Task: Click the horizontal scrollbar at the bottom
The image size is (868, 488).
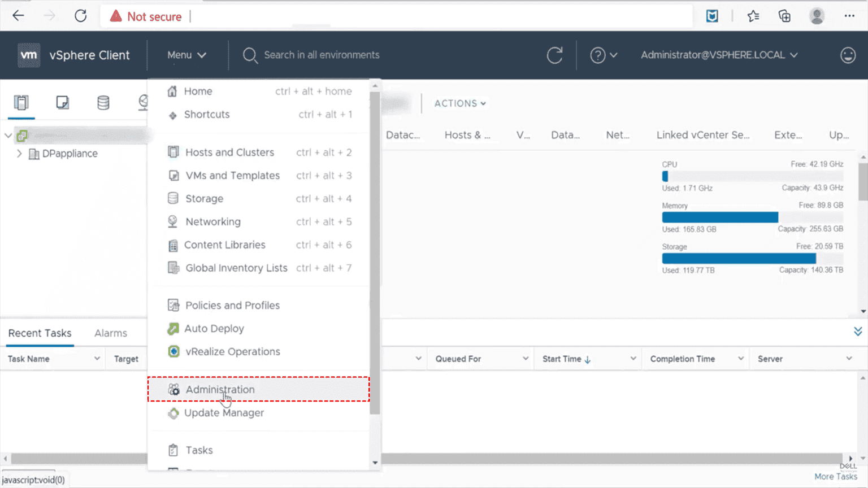Action: tap(427, 459)
